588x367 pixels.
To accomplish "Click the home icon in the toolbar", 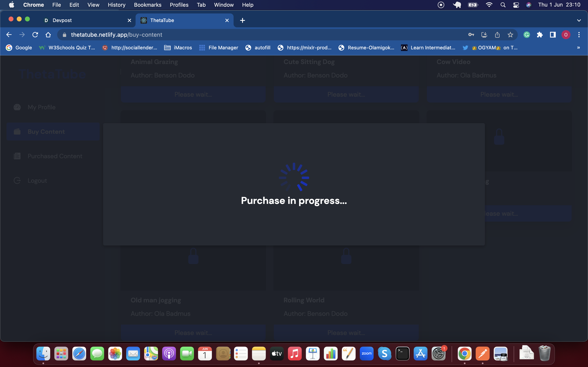I will 48,35.
